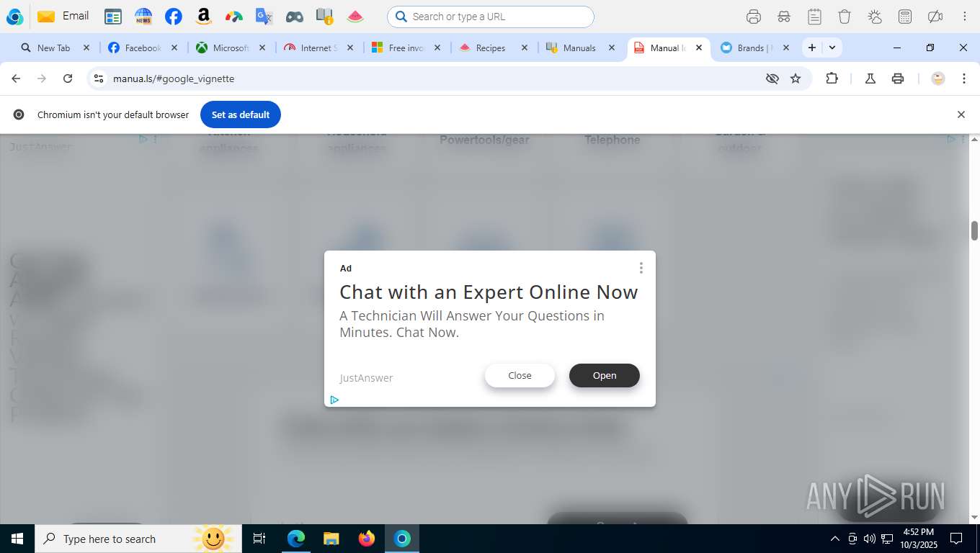Click the ad headline Chat with an Expert
Image resolution: width=980 pixels, height=553 pixels.
[489, 292]
